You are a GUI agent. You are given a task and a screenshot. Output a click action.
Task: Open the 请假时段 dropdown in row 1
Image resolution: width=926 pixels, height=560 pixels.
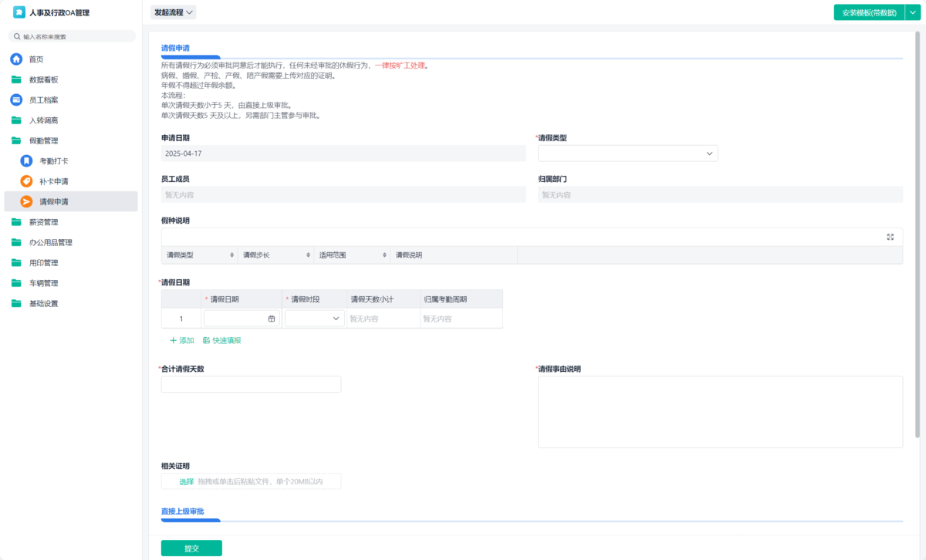315,319
